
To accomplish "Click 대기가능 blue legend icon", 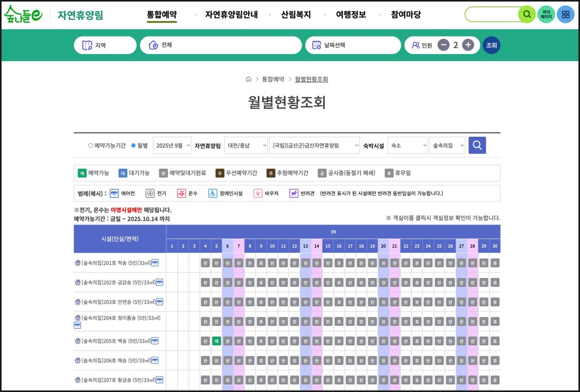I will pyautogui.click(x=123, y=173).
